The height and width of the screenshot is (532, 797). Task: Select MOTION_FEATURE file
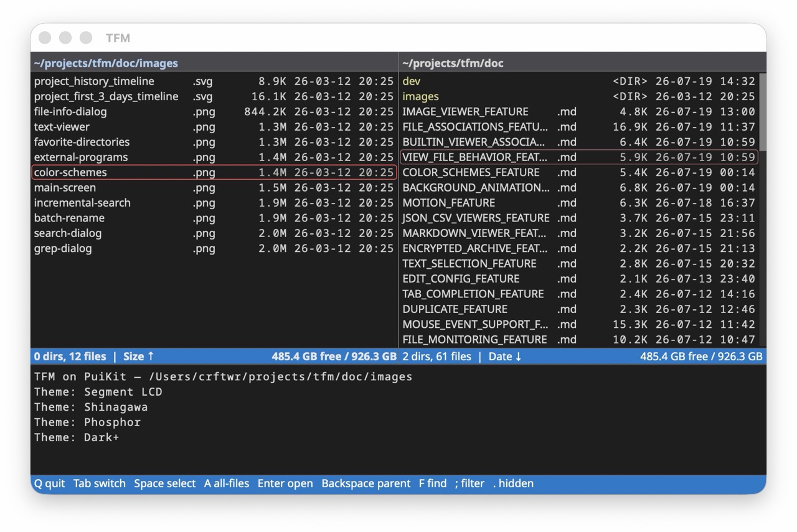pyautogui.click(x=579, y=203)
